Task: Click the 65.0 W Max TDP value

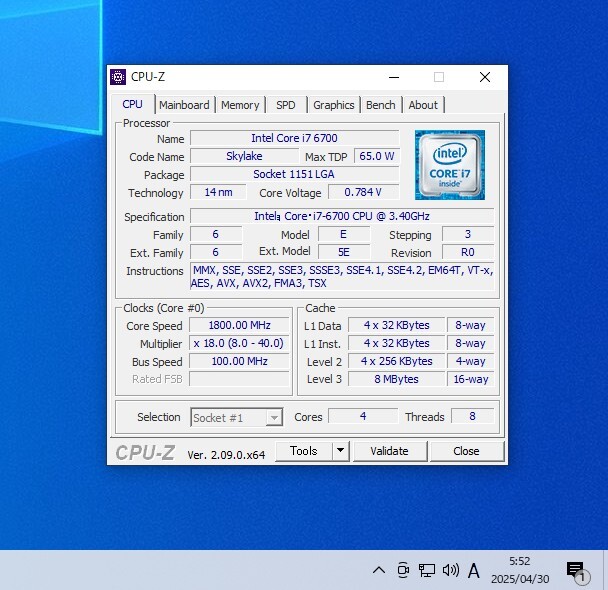Action: pyautogui.click(x=377, y=156)
